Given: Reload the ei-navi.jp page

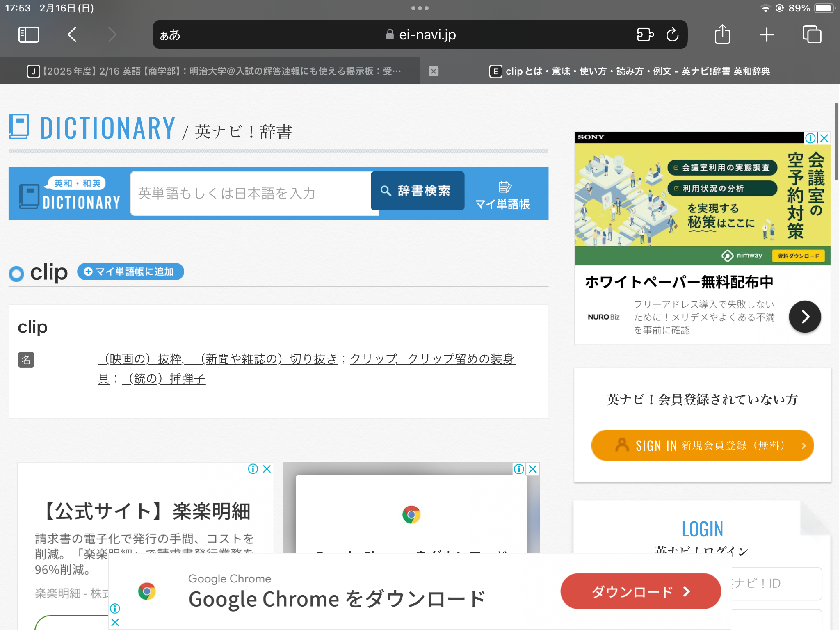Looking at the screenshot, I should (x=672, y=34).
